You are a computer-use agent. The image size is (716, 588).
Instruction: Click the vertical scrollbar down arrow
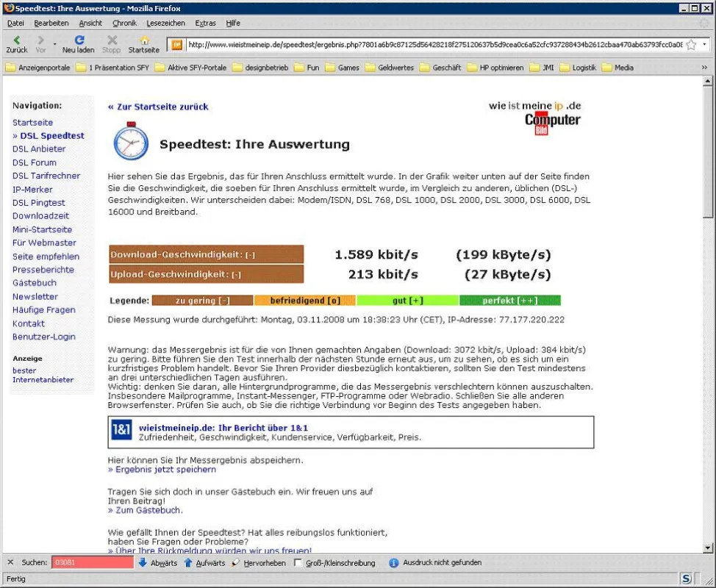708,548
